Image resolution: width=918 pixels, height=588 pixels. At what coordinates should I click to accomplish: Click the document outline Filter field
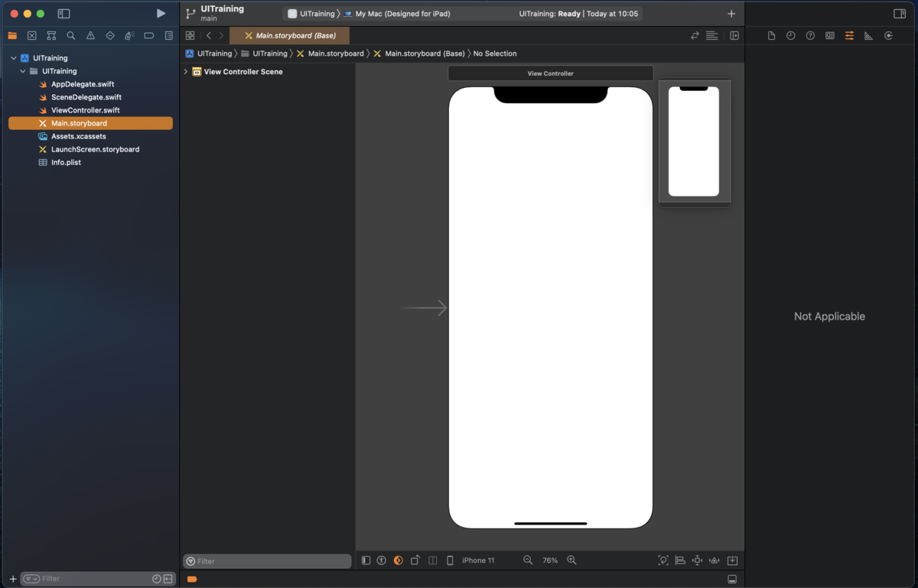tap(272, 561)
